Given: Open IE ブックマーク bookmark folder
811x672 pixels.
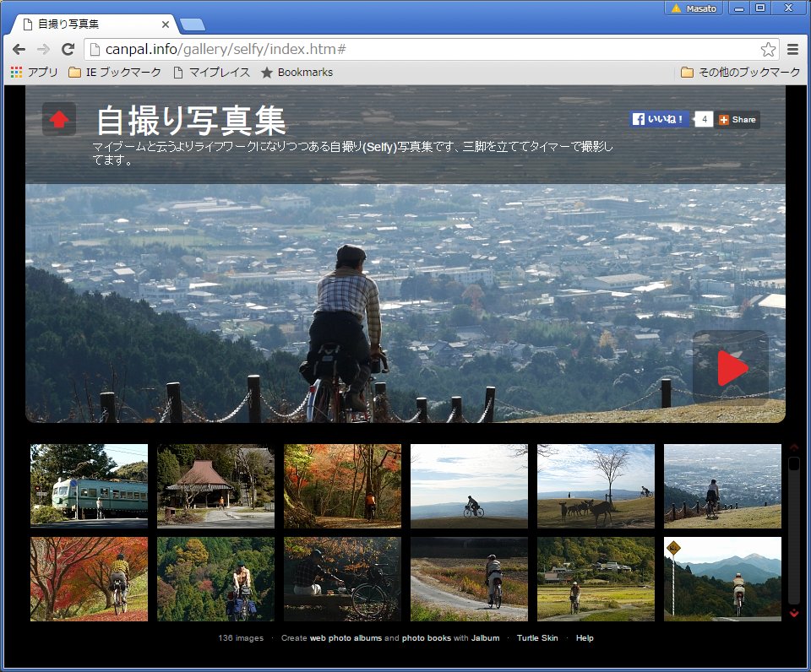Looking at the screenshot, I should [x=115, y=73].
